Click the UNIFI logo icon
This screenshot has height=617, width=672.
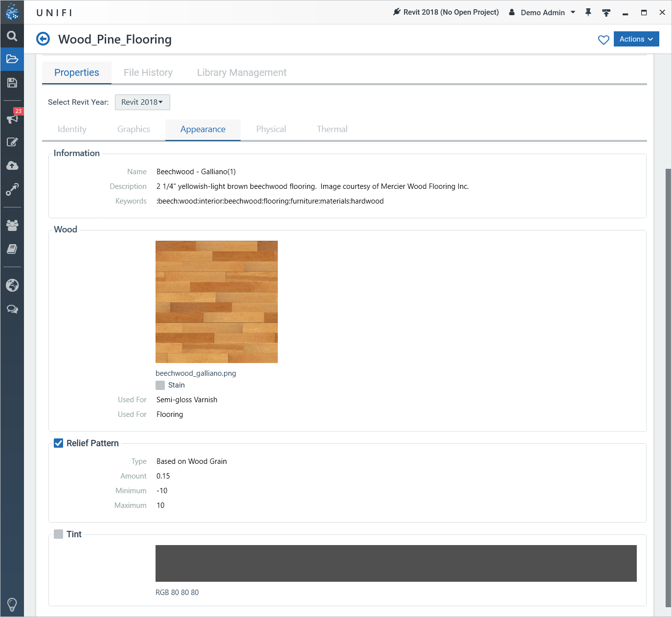(12, 12)
